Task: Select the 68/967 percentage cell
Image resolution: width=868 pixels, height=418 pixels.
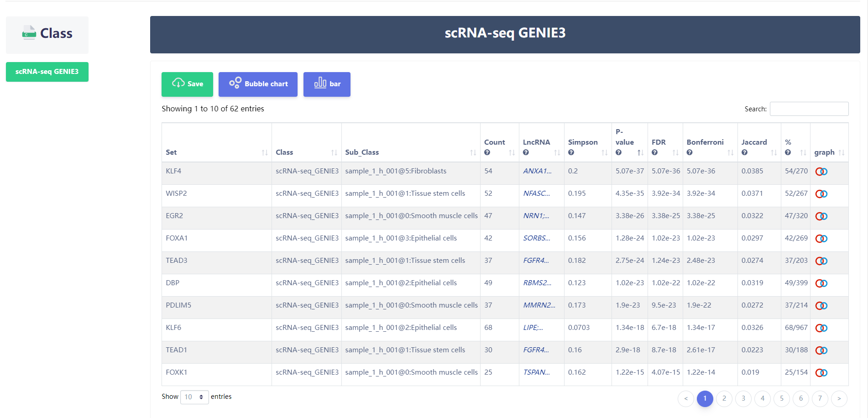Action: 796,330
